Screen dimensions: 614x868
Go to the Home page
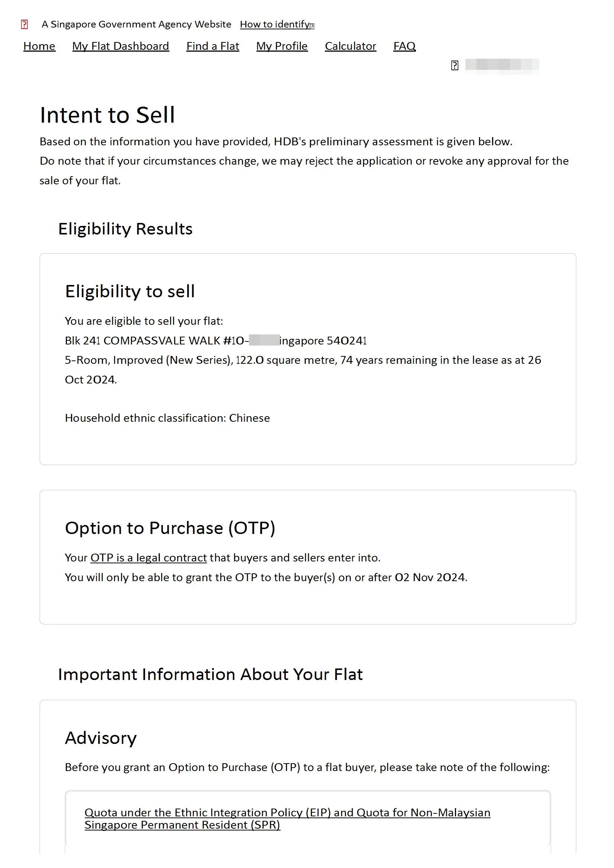[x=39, y=46]
